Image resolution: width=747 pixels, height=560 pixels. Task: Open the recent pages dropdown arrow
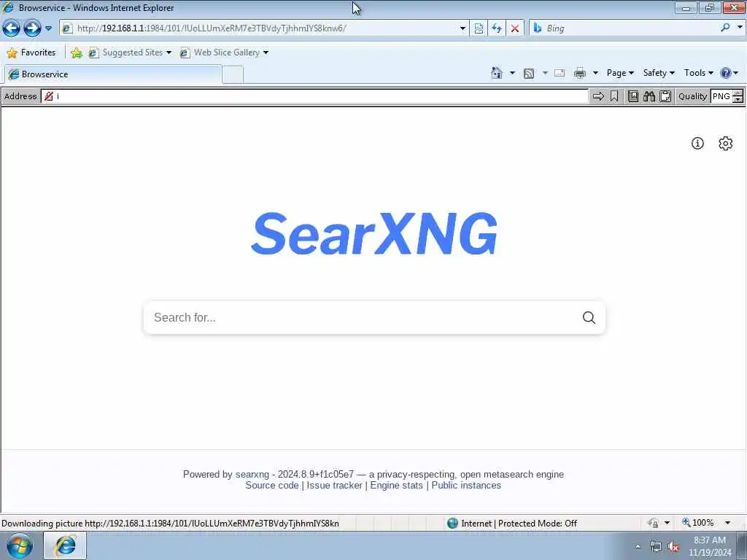[x=49, y=28]
